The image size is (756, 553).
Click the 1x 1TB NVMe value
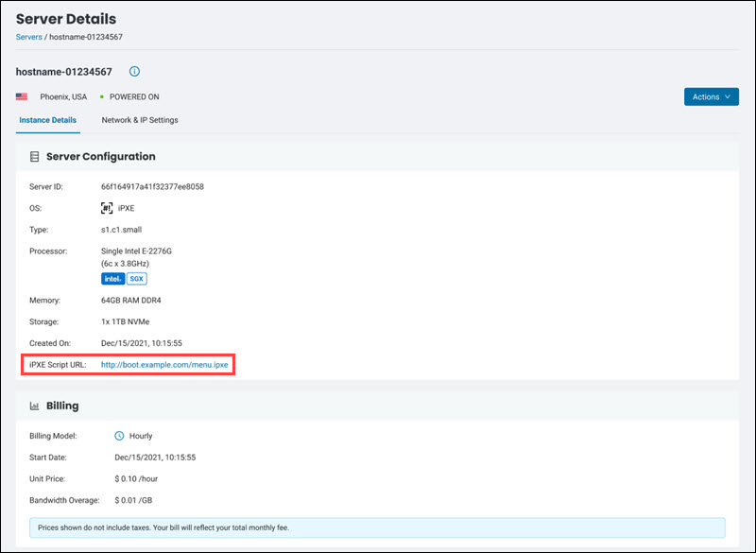[126, 321]
